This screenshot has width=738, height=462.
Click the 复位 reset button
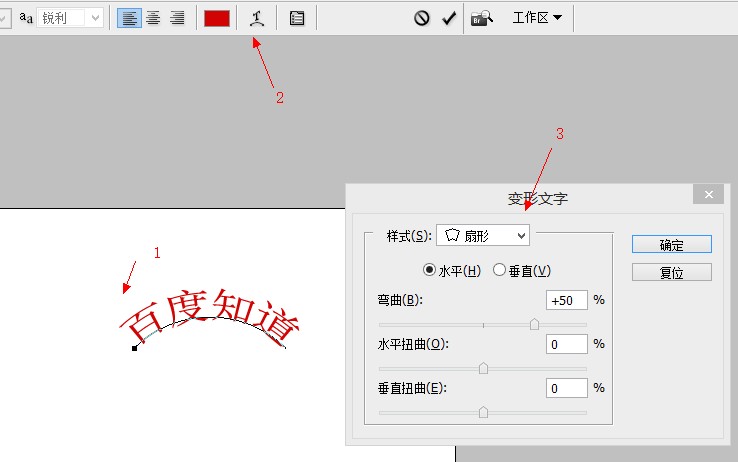(x=672, y=272)
